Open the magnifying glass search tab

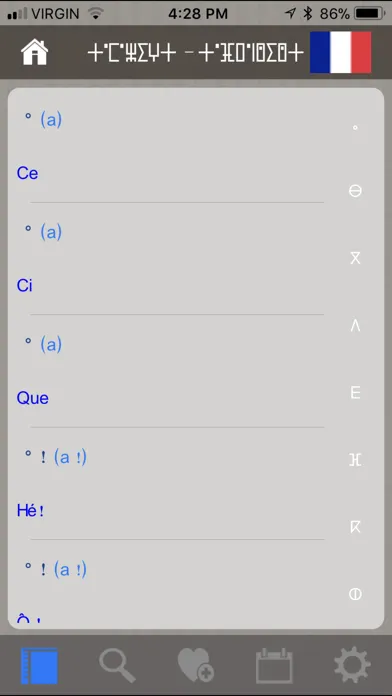tap(117, 666)
